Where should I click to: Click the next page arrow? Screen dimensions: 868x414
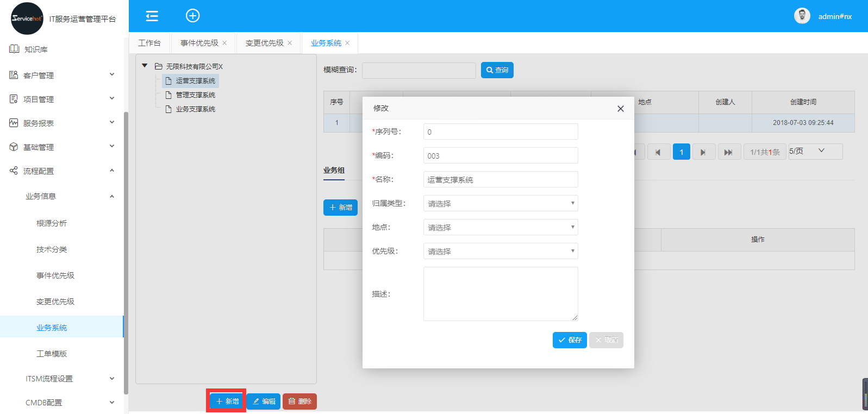coord(703,152)
